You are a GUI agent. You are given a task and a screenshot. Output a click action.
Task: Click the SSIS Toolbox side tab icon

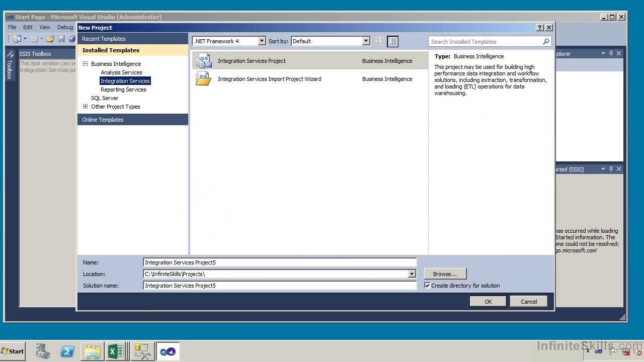pos(10,54)
